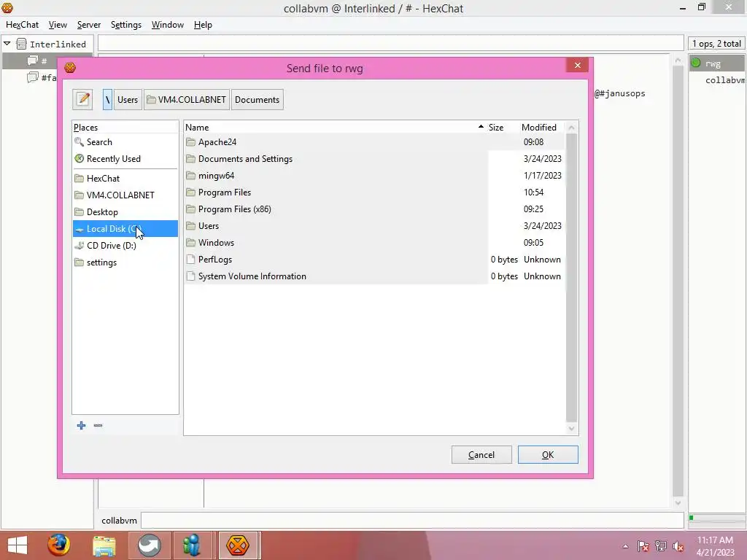The width and height of the screenshot is (747, 560).
Task: Select the PerfLogs file entry
Action: pyautogui.click(x=374, y=260)
